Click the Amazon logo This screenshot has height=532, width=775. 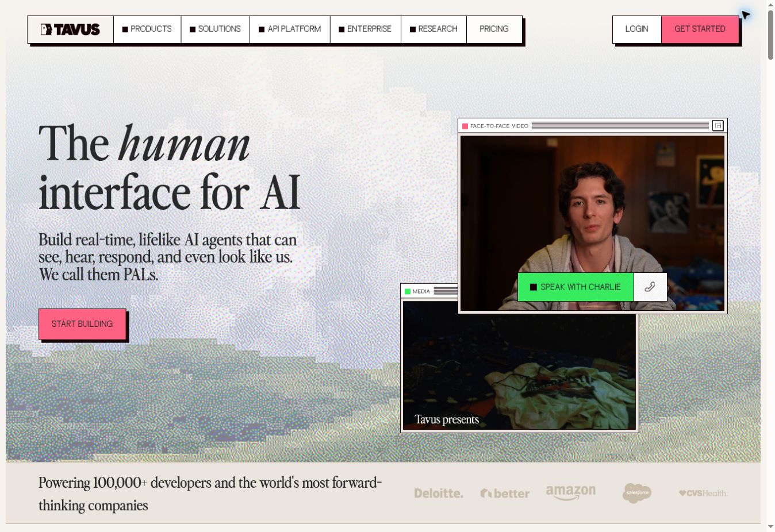[570, 492]
